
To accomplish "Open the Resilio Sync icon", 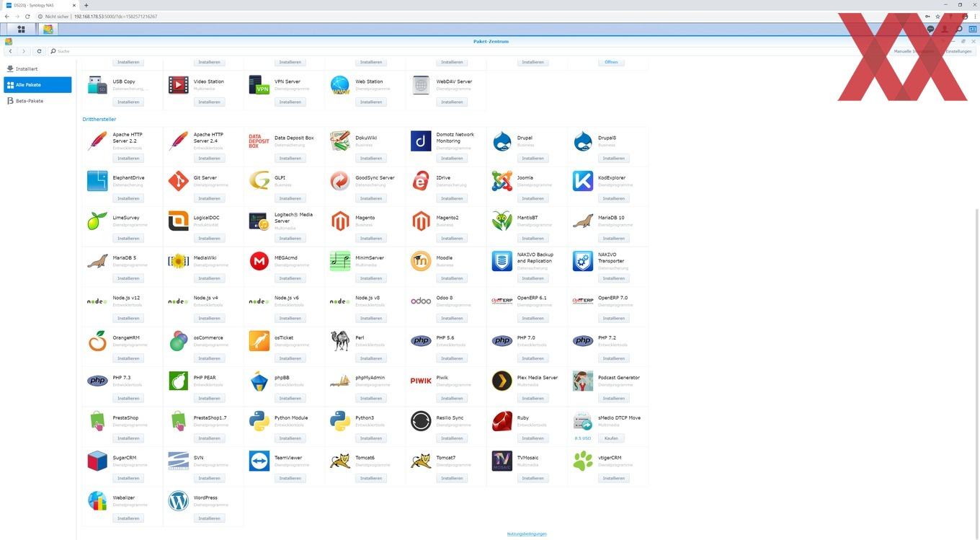I will 421,421.
